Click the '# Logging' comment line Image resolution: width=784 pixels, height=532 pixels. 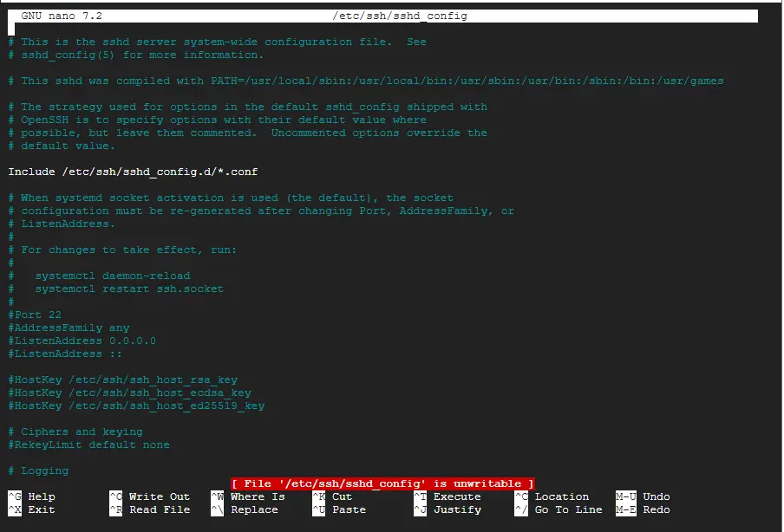point(38,470)
